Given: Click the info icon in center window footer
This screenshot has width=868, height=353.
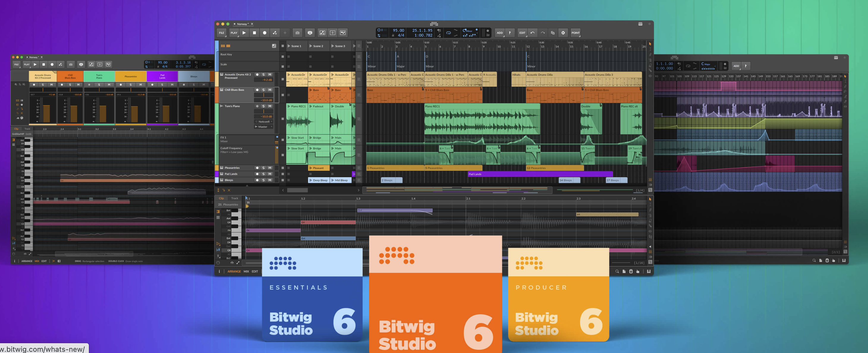Looking at the screenshot, I should pyautogui.click(x=219, y=271).
